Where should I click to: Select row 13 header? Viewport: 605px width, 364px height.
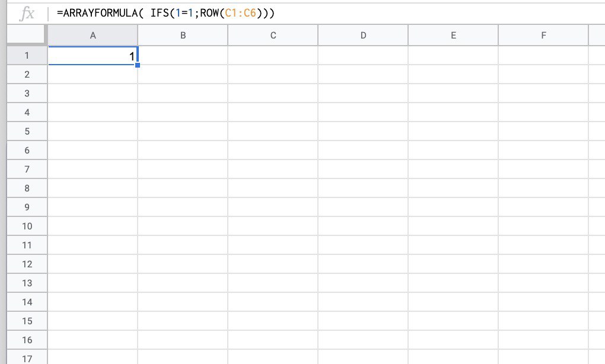click(x=27, y=283)
